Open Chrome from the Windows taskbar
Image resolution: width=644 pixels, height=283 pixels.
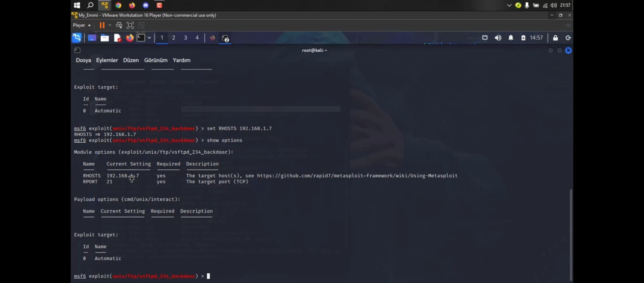(118, 5)
